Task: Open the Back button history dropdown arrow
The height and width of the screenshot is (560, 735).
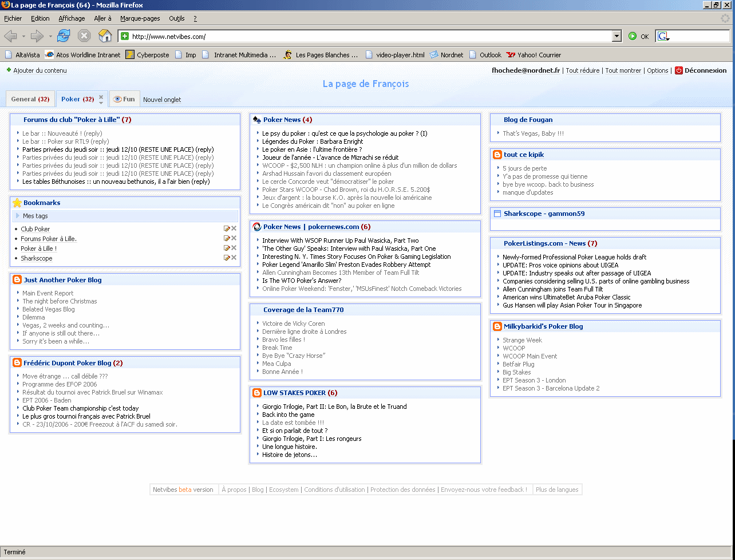Action: 23,37
